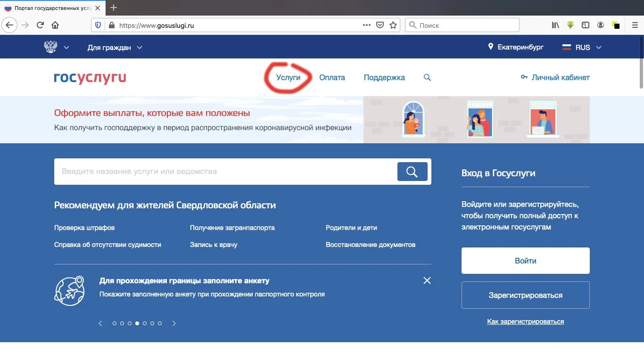Image resolution: width=644 pixels, height=362 pixels.
Task: Open Как зарегистрироваться link
Action: [526, 321]
